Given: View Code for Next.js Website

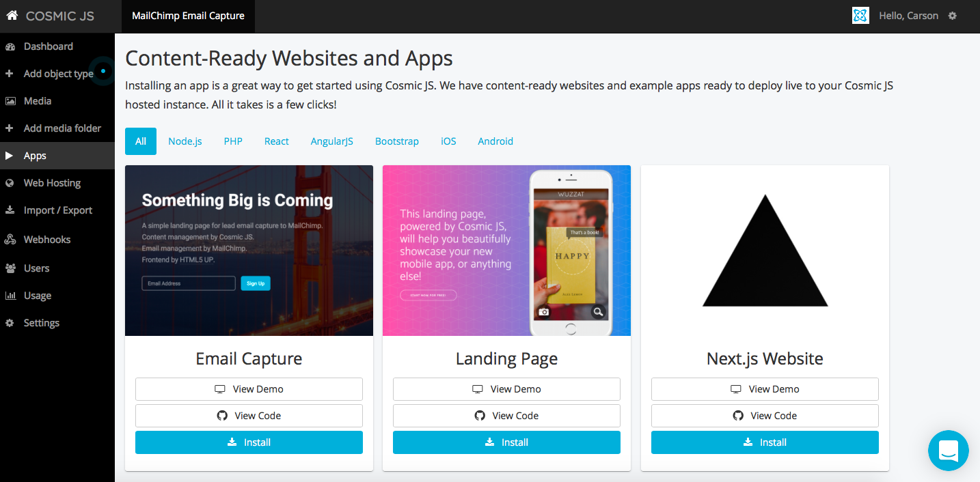Looking at the screenshot, I should [x=765, y=416].
